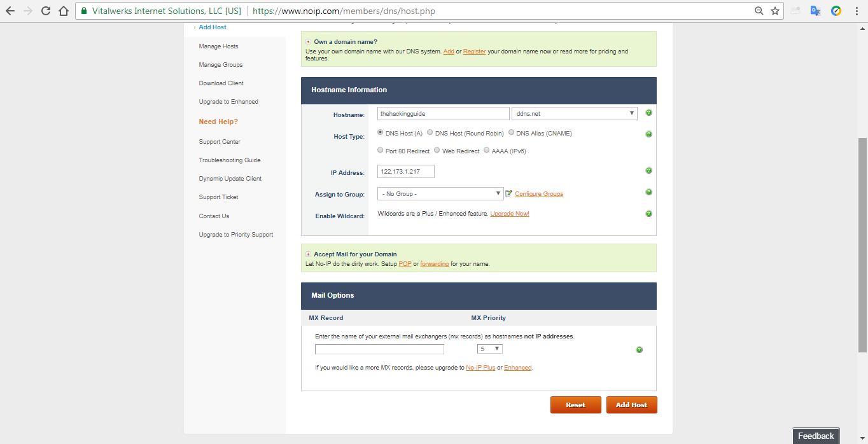Viewport: 868px width, 444px height.
Task: Bookmark this page with the star icon
Action: click(775, 11)
